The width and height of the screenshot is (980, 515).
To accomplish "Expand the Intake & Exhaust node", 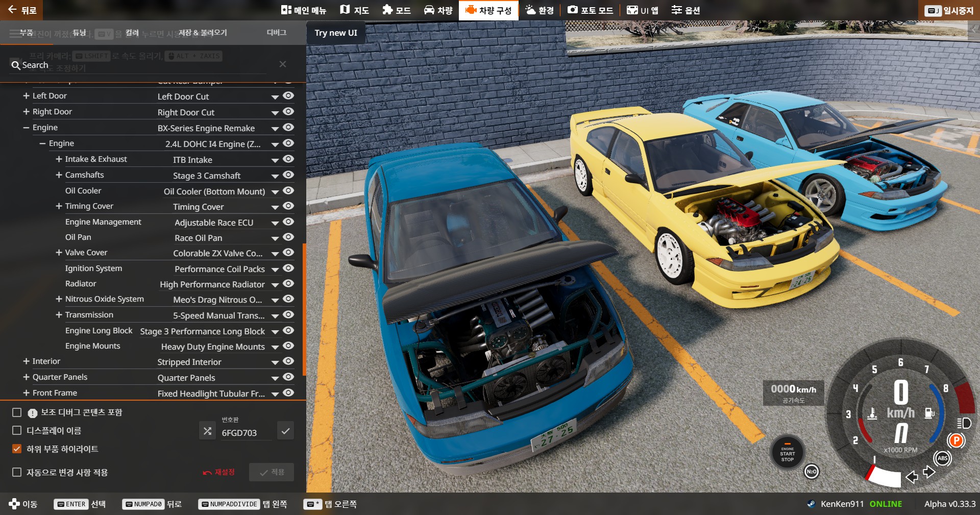I will 59,159.
